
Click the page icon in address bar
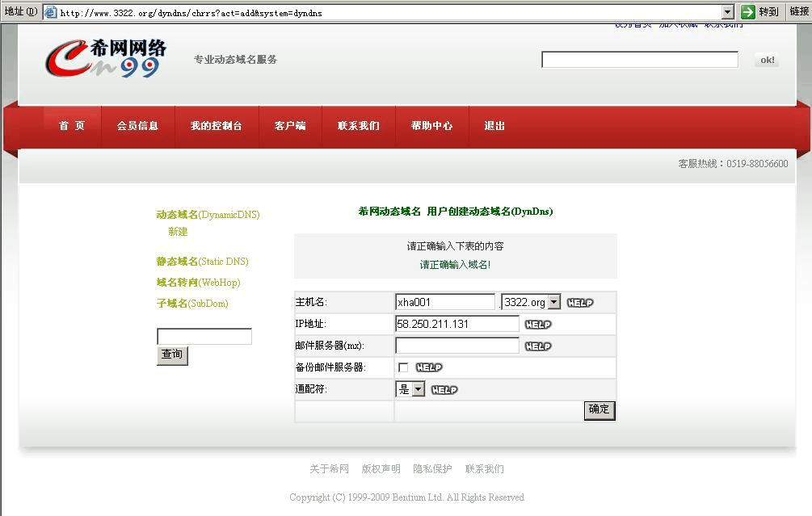[50, 12]
